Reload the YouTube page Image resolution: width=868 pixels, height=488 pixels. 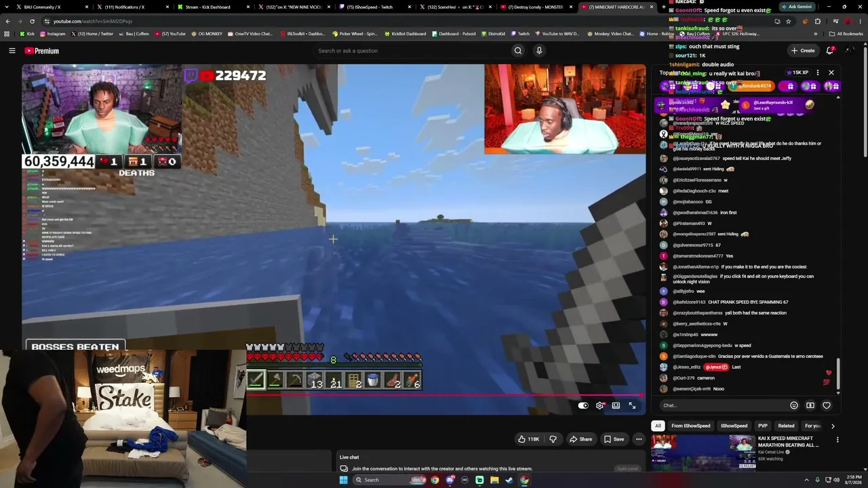32,21
